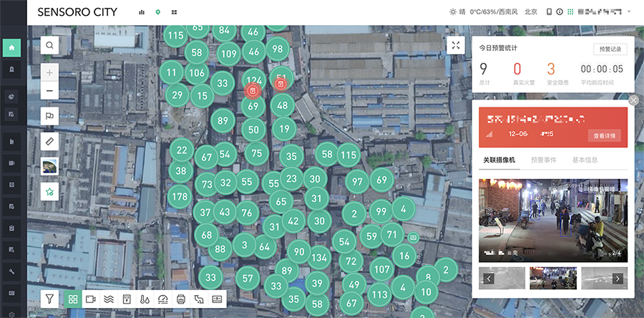Select the 关联摄像机 tab
The image size is (644, 318).
tap(499, 160)
